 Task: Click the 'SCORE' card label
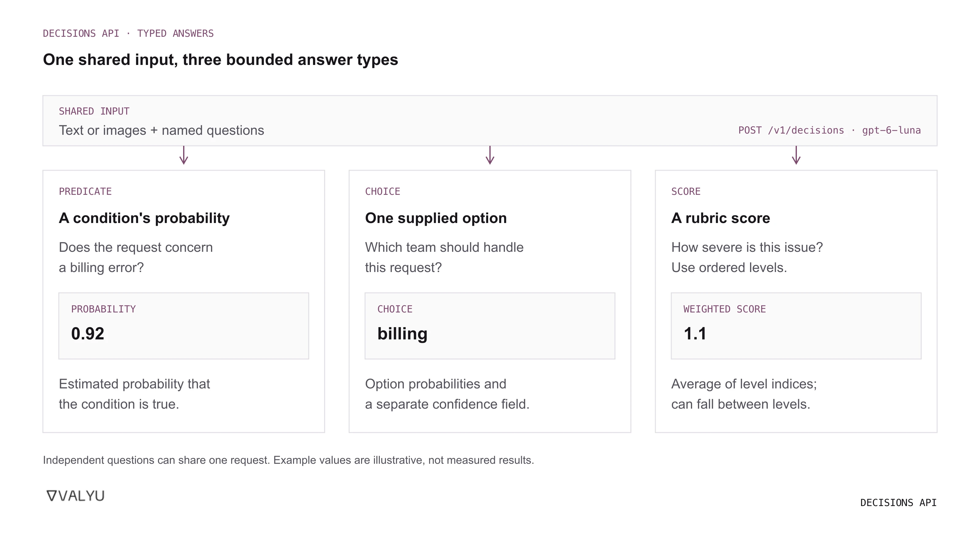coord(686,191)
